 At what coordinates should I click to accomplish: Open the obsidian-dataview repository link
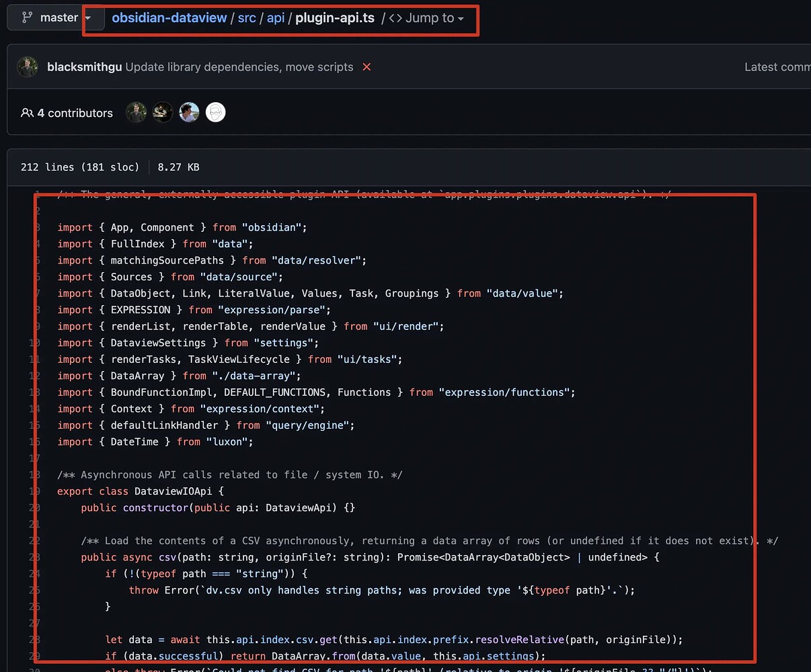[x=169, y=17]
